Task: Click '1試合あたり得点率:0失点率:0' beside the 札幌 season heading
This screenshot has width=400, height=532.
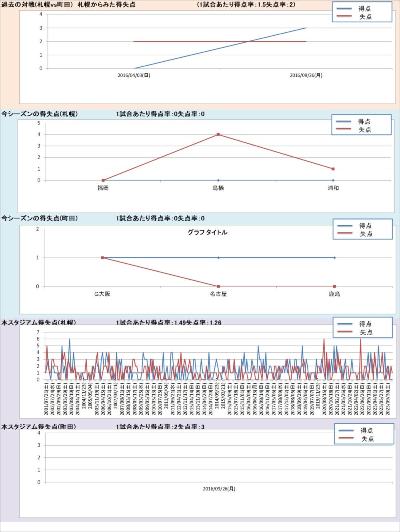Action: click(160, 114)
